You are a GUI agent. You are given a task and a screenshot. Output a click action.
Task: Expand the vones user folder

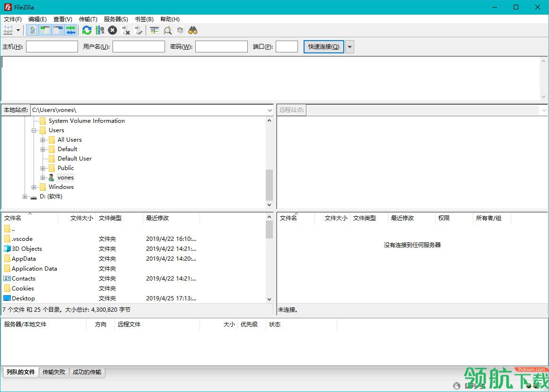coord(43,178)
